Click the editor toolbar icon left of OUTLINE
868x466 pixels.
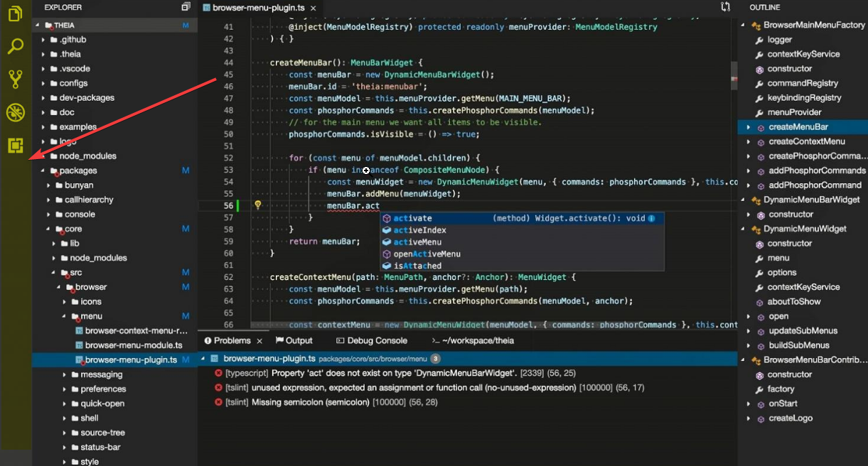(x=725, y=7)
